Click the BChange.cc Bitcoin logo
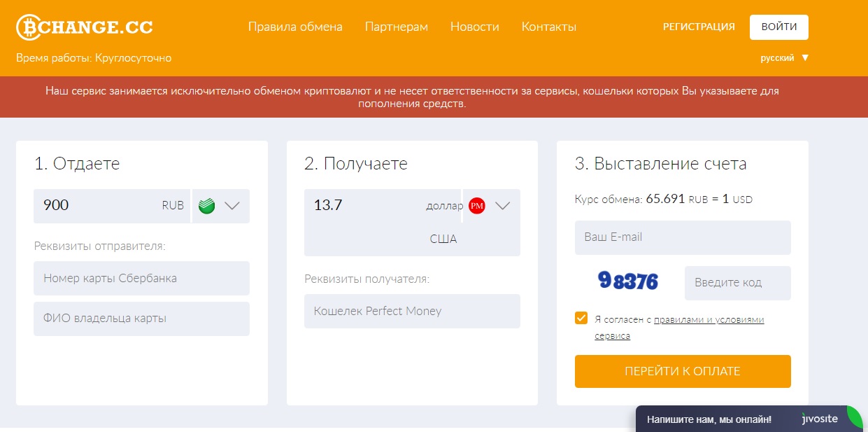The image size is (868, 432). tap(84, 27)
